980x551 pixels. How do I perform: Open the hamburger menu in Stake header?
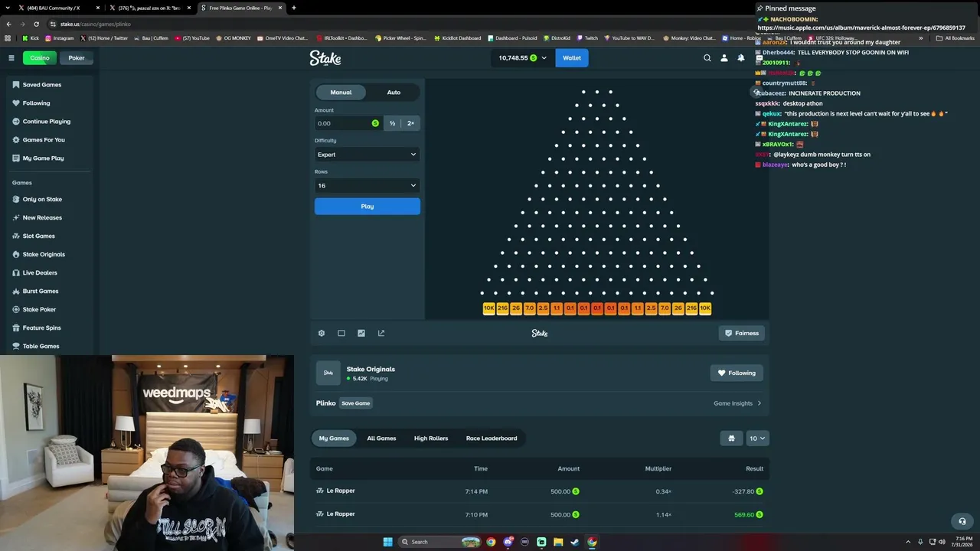tap(11, 58)
